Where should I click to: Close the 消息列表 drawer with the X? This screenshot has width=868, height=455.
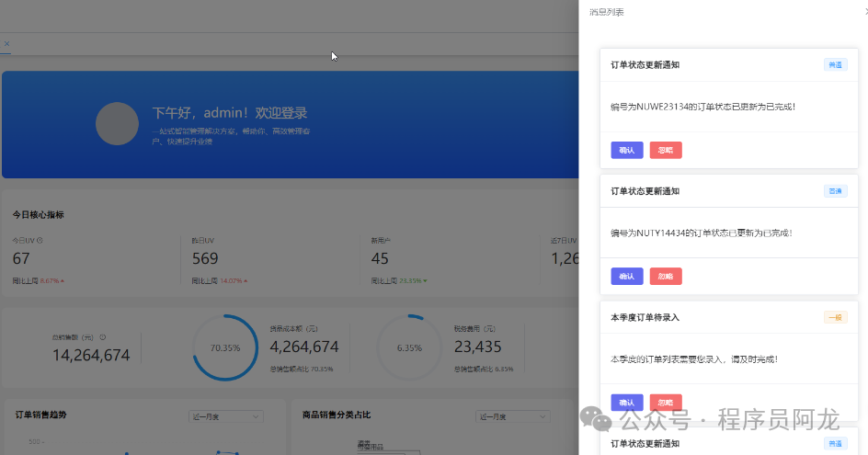point(866,12)
